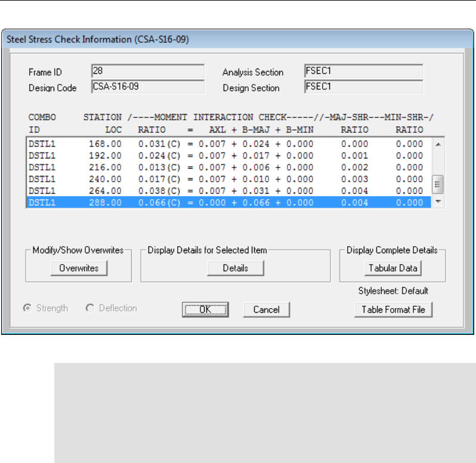
Task: Click the Design Section field
Action: (364, 87)
